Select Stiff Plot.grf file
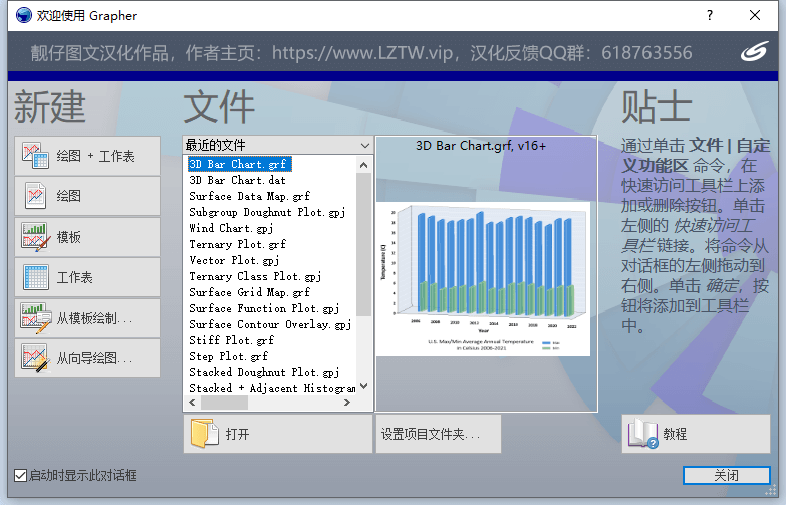This screenshot has height=505, width=786. (232, 340)
